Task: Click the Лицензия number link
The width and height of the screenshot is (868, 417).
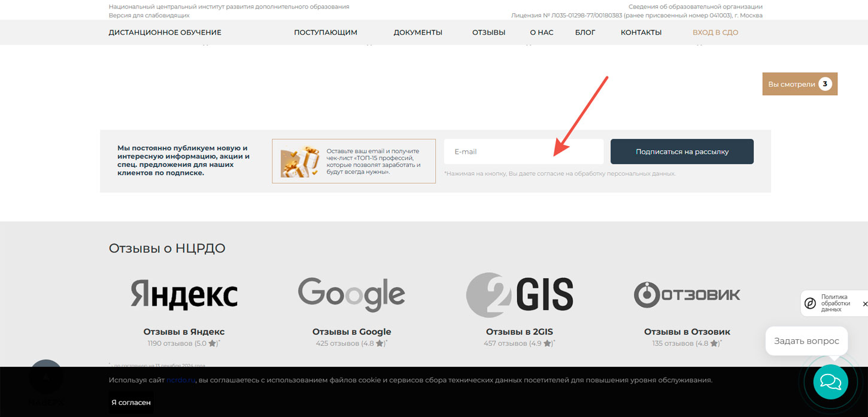Action: [637, 16]
